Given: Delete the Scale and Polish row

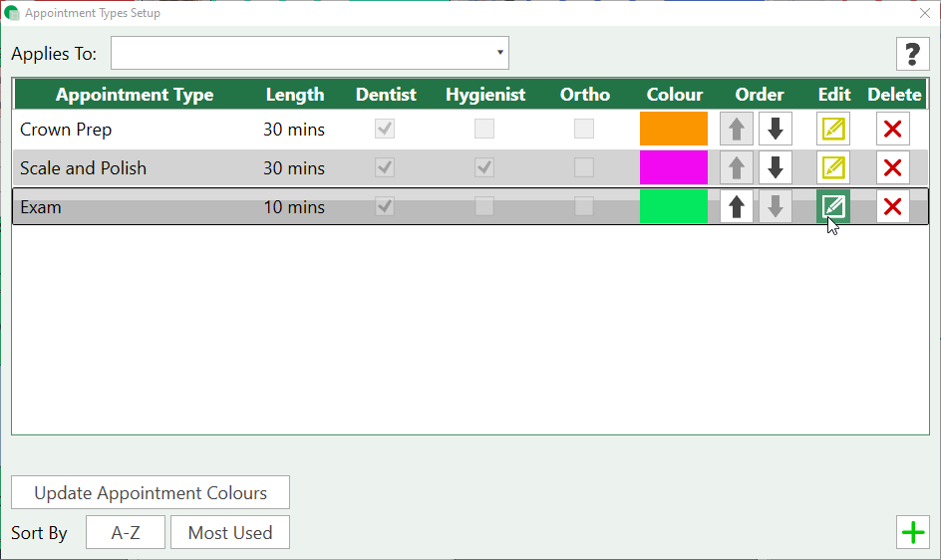Looking at the screenshot, I should point(893,168).
